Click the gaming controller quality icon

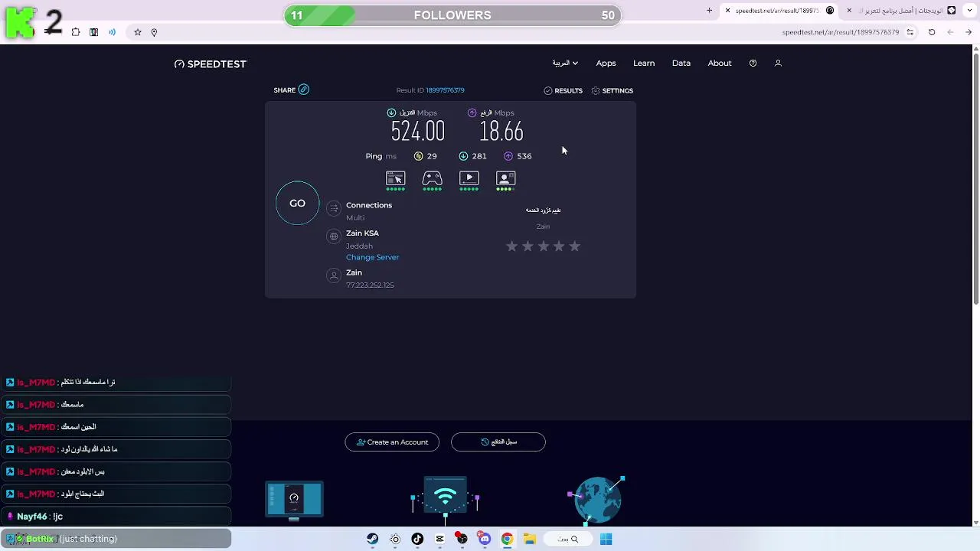pos(432,178)
